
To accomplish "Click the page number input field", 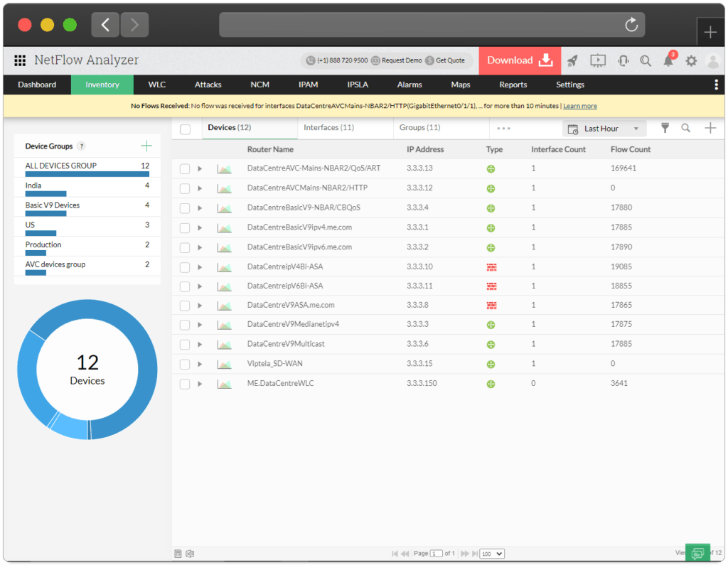I will pos(437,554).
